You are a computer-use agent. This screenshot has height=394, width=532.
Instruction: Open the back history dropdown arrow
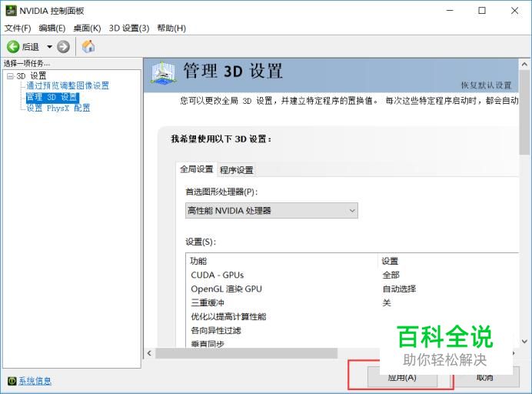pos(49,46)
